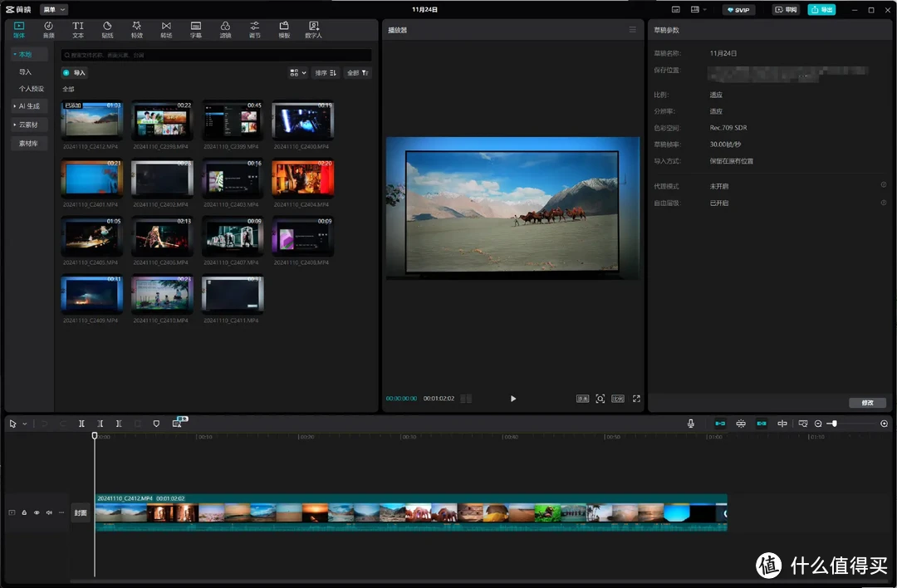Open the grid view mode dropdown
The width and height of the screenshot is (897, 588).
click(x=297, y=73)
